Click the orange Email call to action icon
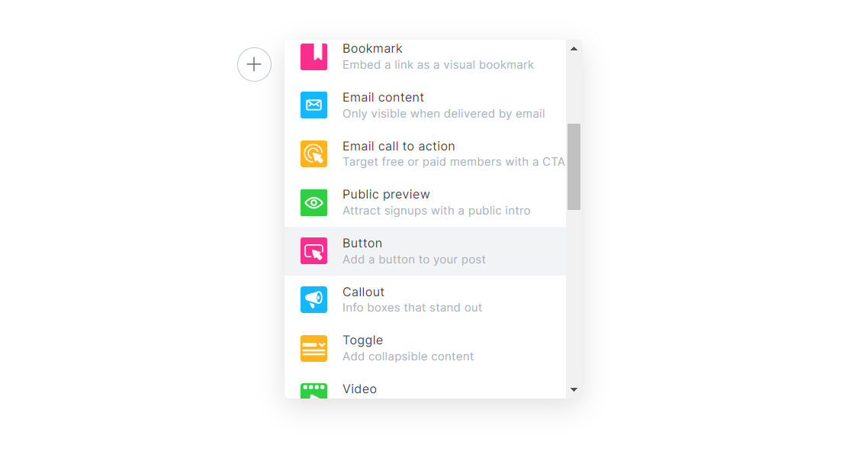The image size is (868, 468). point(313,153)
